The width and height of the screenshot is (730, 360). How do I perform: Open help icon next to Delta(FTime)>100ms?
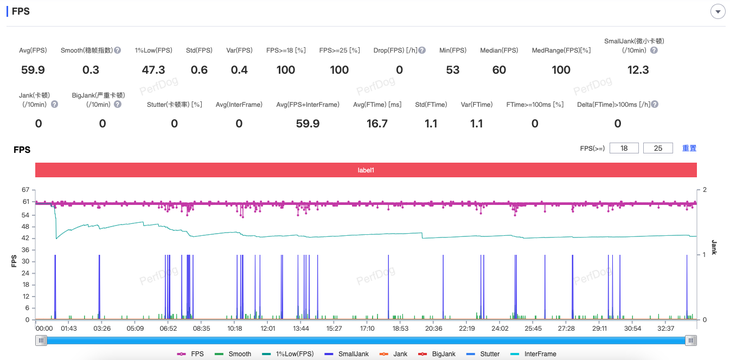655,104
